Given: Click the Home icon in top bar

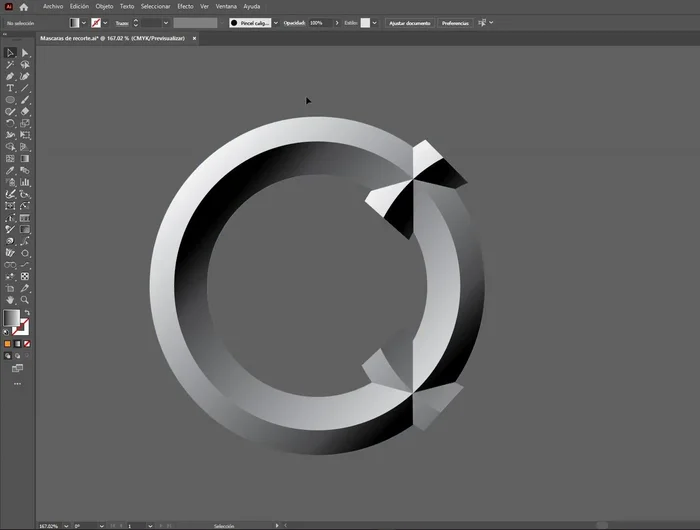Looking at the screenshot, I should [x=24, y=6].
